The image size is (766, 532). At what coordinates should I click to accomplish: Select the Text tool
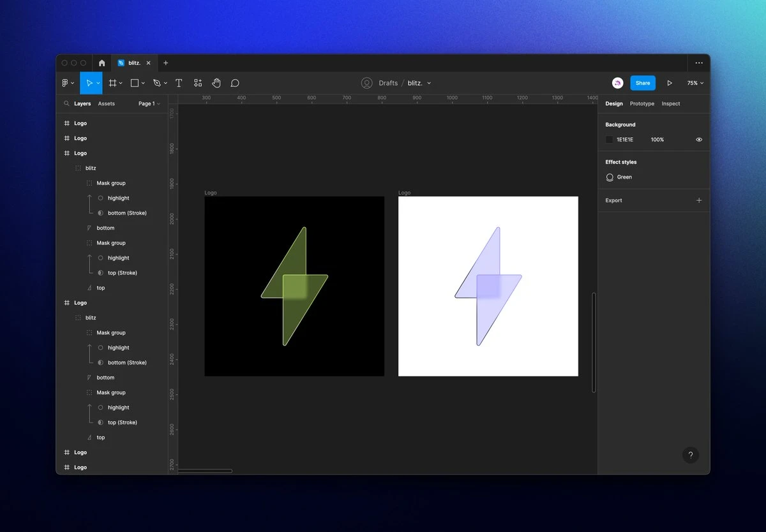click(x=179, y=83)
